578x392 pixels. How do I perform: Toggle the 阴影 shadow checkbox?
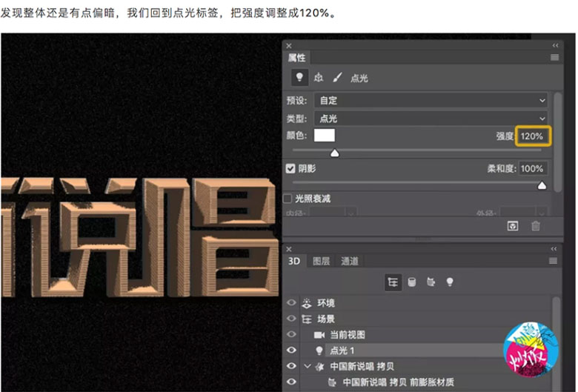pos(290,168)
